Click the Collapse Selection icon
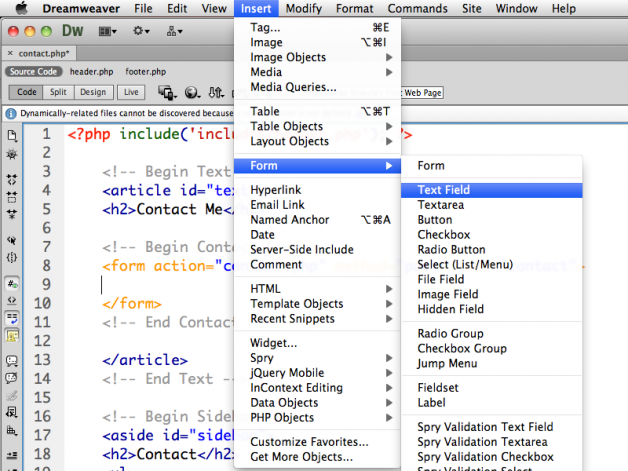Image resolution: width=628 pixels, height=471 pixels. (x=12, y=197)
